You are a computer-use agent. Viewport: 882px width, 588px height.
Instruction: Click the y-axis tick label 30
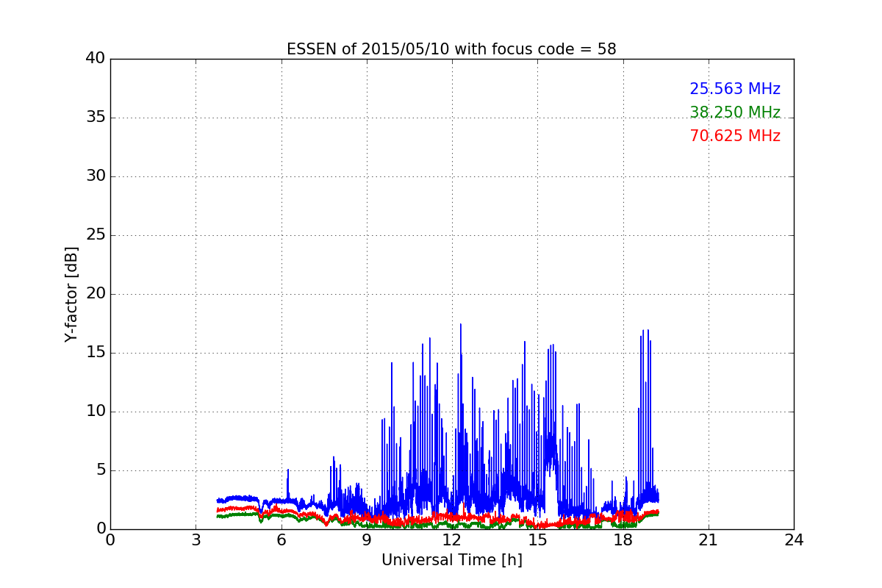pos(96,176)
